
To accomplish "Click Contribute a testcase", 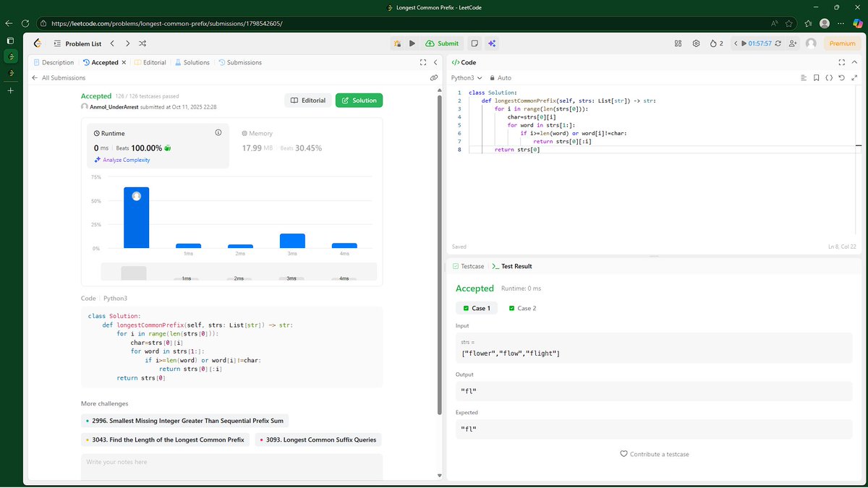I will pos(654,454).
